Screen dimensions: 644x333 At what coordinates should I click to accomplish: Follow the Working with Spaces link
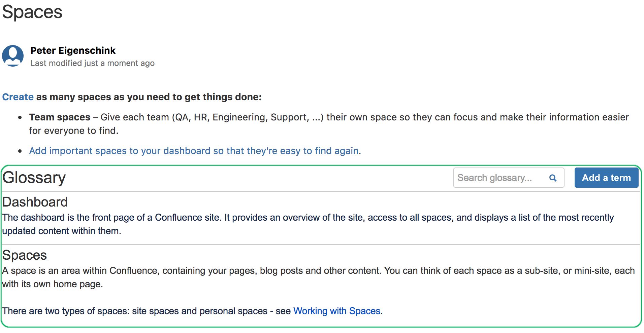(337, 311)
